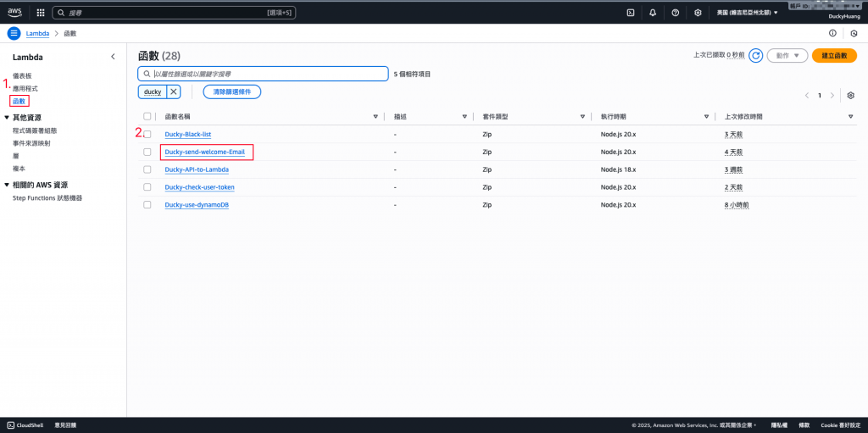868x433 pixels.
Task: Open 事件來源映射 in the sidebar
Action: coord(31,143)
